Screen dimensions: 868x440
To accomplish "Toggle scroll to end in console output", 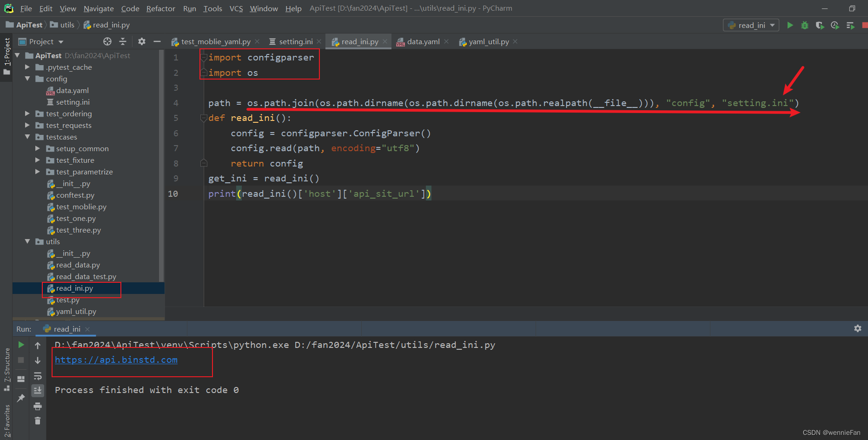I will click(x=38, y=391).
